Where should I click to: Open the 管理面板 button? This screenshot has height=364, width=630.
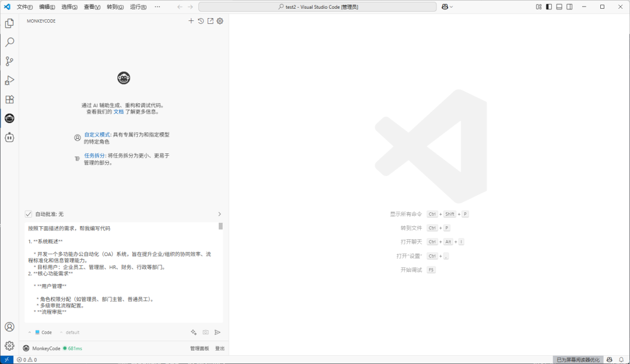pos(199,348)
